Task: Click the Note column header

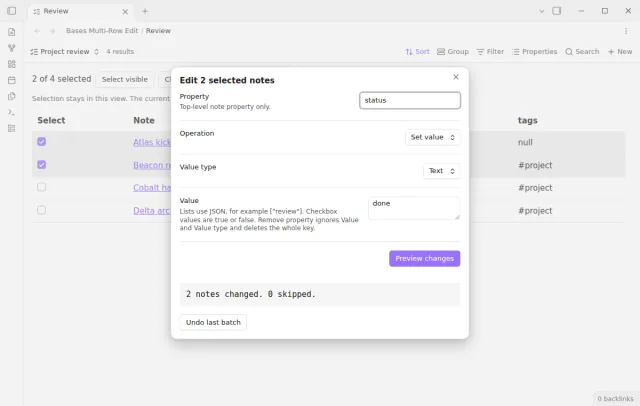Action: (144, 120)
